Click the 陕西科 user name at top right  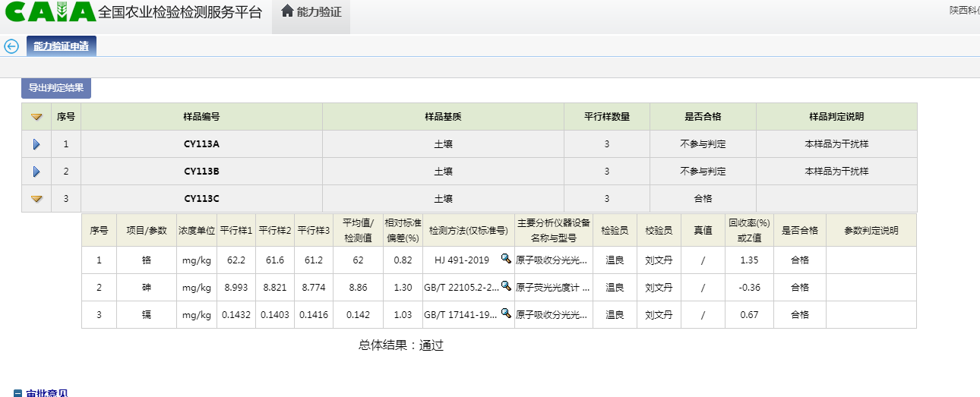pyautogui.click(x=963, y=11)
